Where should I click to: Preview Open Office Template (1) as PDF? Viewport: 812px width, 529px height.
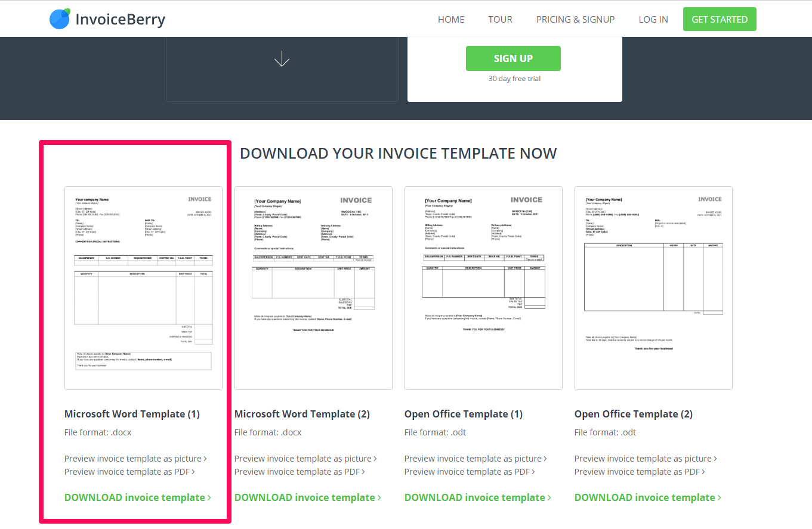pos(470,472)
